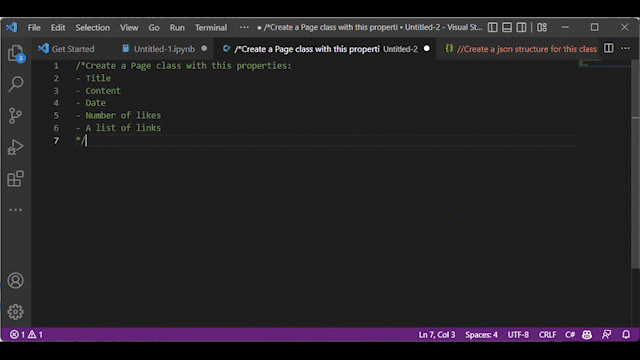
Task: Split the editor right icon
Action: click(609, 48)
